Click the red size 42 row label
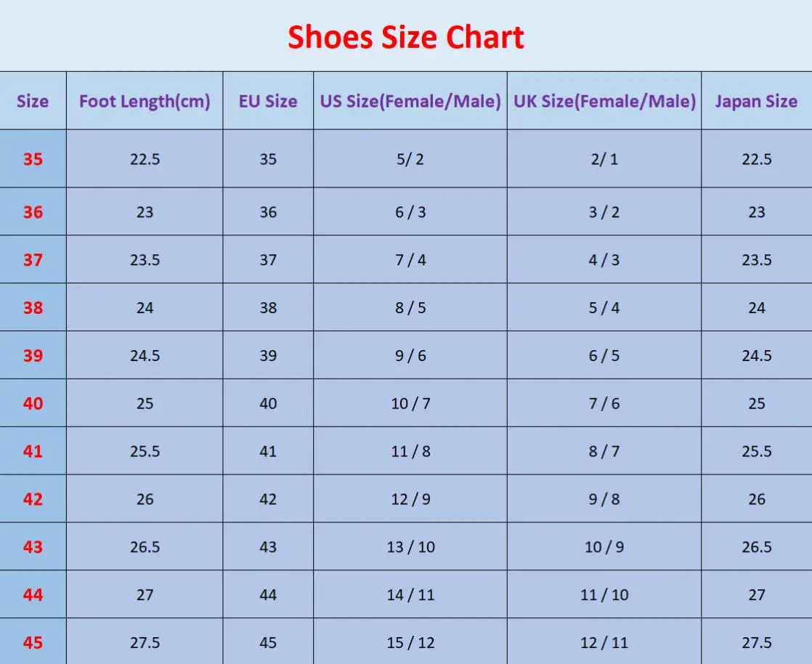Screen dimensions: 812x664 33,499
